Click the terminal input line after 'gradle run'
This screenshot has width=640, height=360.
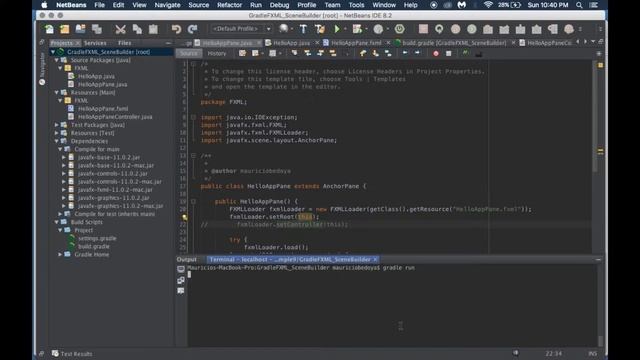pos(392,275)
